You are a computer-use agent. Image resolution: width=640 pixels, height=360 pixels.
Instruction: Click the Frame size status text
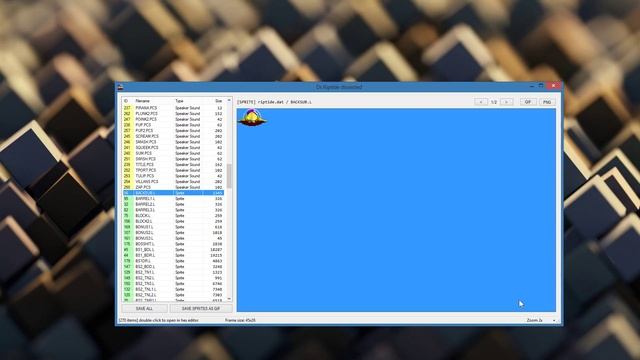[240, 320]
